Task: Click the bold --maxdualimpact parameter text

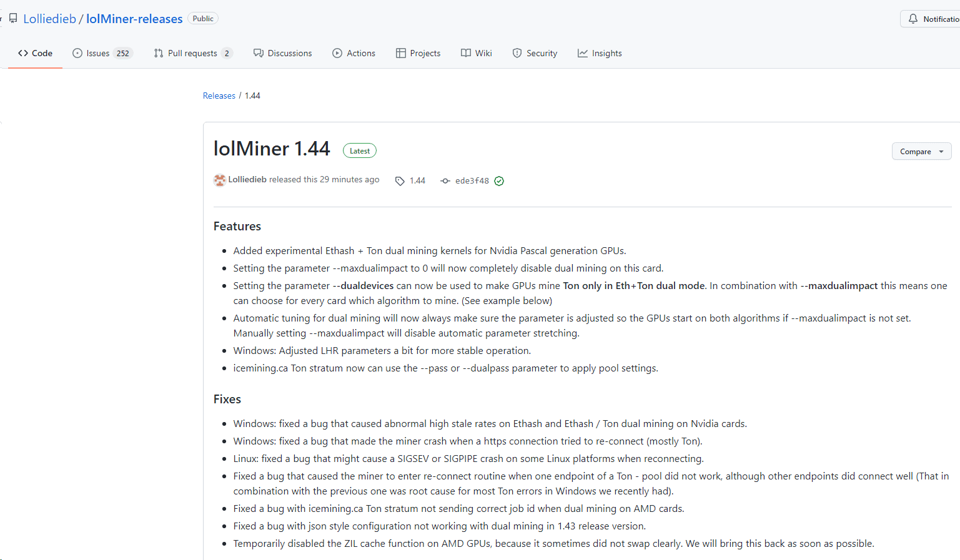Action: [839, 285]
